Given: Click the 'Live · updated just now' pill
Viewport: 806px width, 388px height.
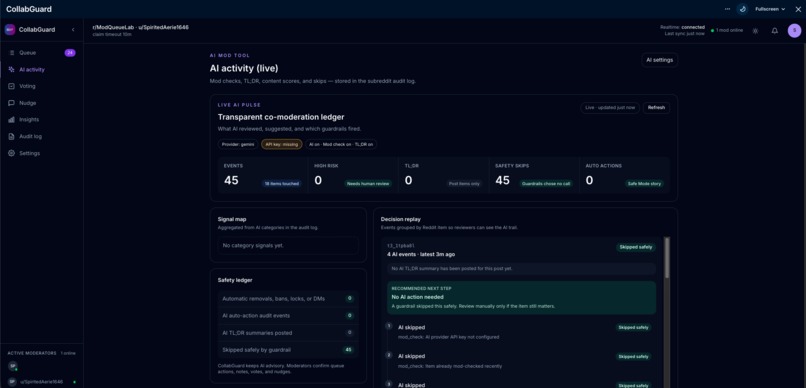Looking at the screenshot, I should pyautogui.click(x=610, y=108).
